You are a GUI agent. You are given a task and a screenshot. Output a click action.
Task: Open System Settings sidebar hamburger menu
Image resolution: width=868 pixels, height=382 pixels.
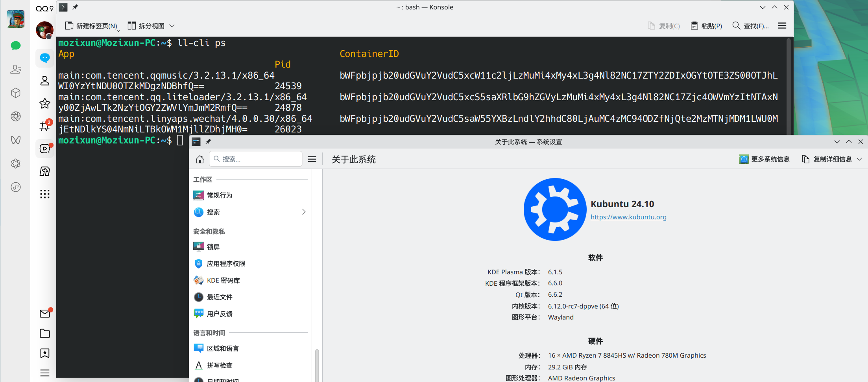(312, 159)
